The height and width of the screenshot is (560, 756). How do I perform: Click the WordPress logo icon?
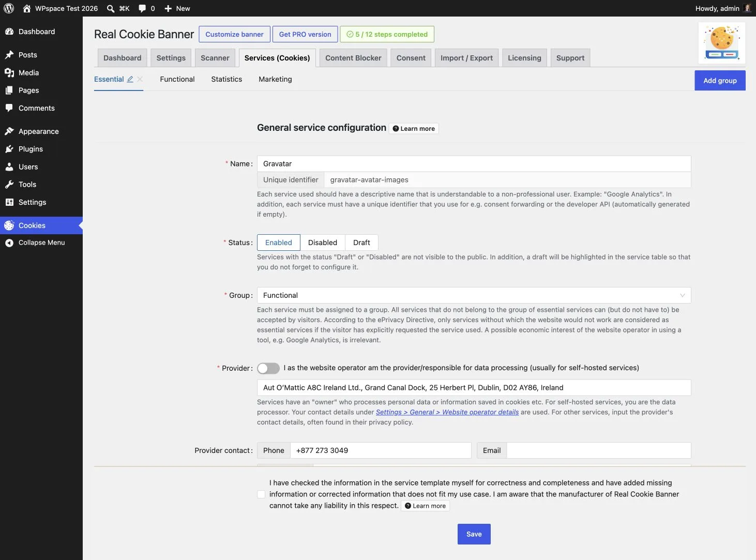tap(9, 8)
